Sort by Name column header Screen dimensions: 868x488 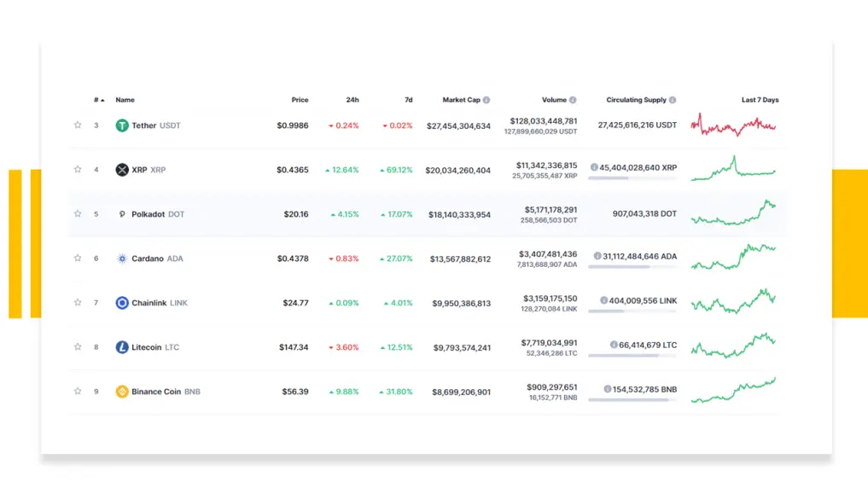(125, 100)
